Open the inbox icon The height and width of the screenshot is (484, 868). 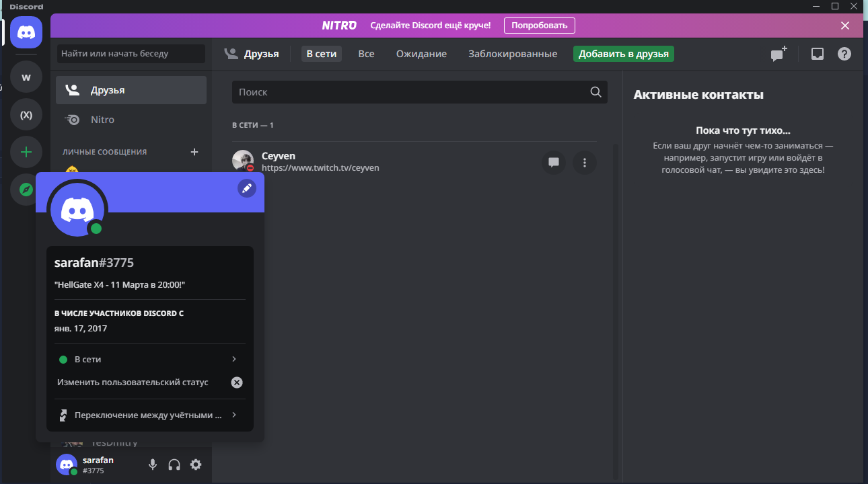point(818,54)
